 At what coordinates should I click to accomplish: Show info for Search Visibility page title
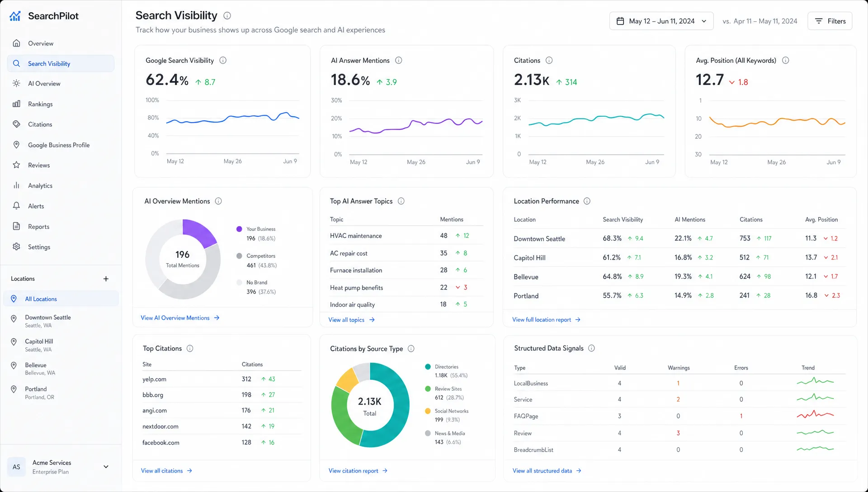pyautogui.click(x=227, y=16)
